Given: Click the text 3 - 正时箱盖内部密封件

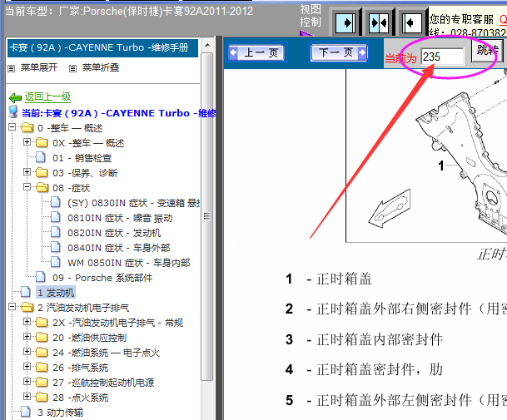Looking at the screenshot, I should pyautogui.click(x=364, y=339).
